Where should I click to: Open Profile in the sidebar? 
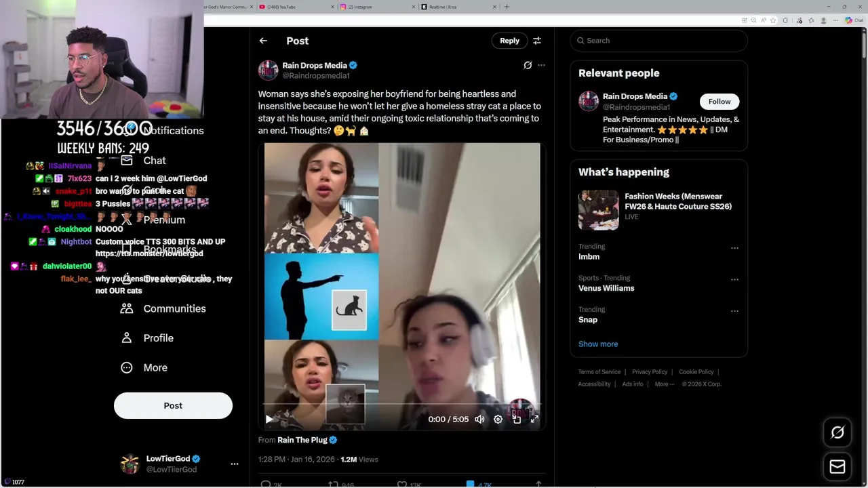pos(147,338)
